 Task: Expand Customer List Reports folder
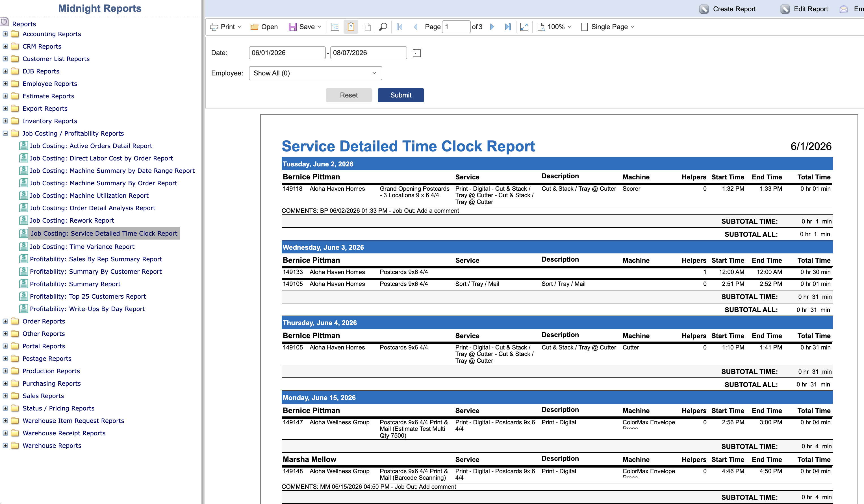[x=5, y=59]
